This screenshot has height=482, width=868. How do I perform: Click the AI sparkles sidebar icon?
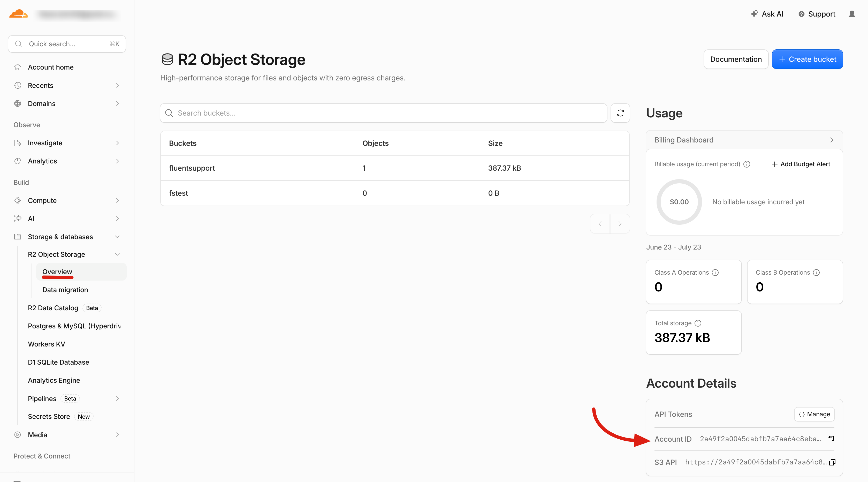coord(18,219)
